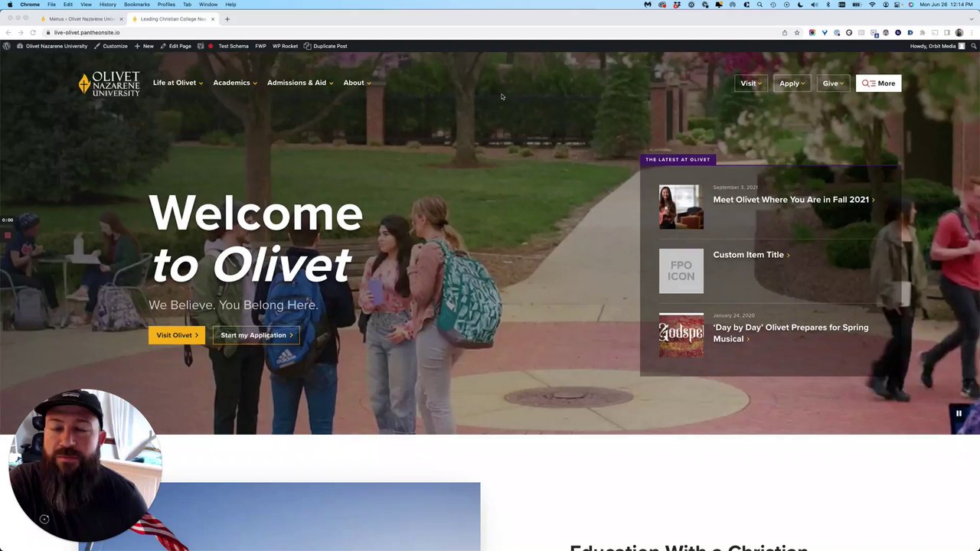The width and height of the screenshot is (980, 551).
Task: Click the Start my Application button
Action: tap(256, 335)
